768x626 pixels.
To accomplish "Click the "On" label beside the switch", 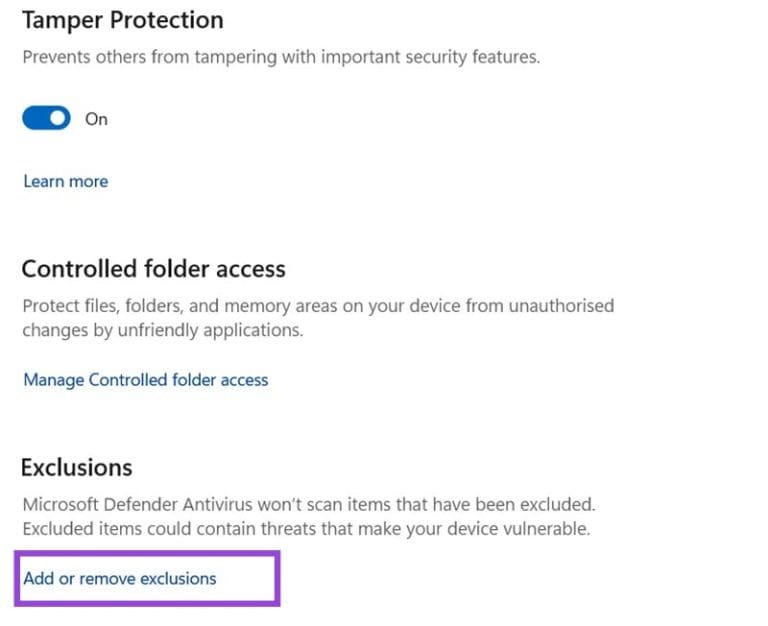I will point(96,119).
